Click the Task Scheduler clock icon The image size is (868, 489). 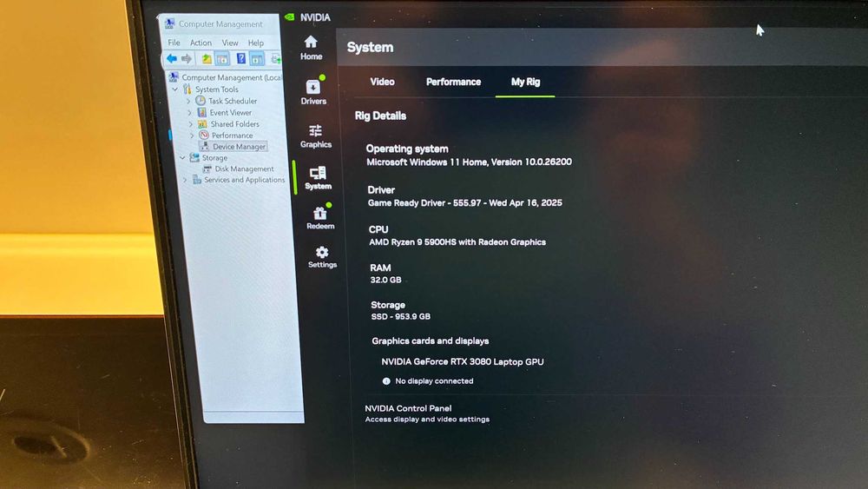201,101
